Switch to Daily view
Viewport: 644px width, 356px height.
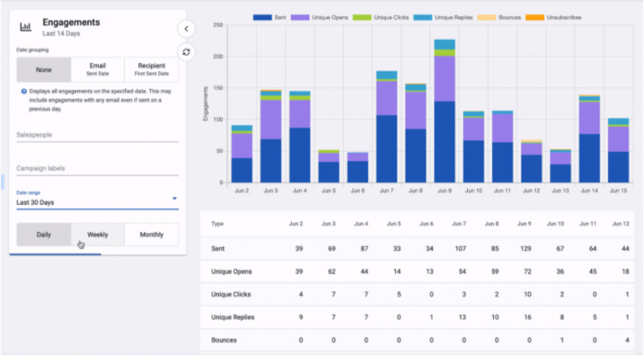point(44,234)
